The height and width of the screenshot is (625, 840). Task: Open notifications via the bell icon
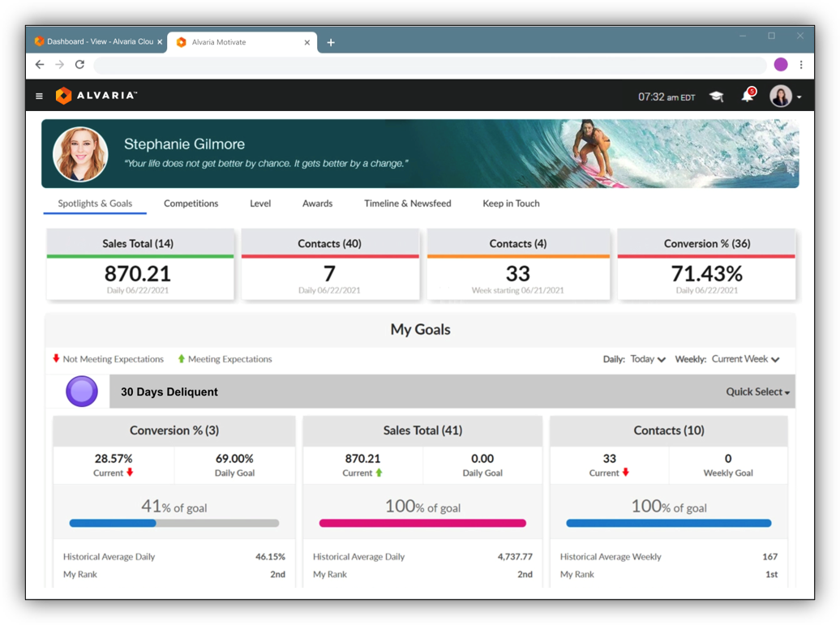pos(748,96)
